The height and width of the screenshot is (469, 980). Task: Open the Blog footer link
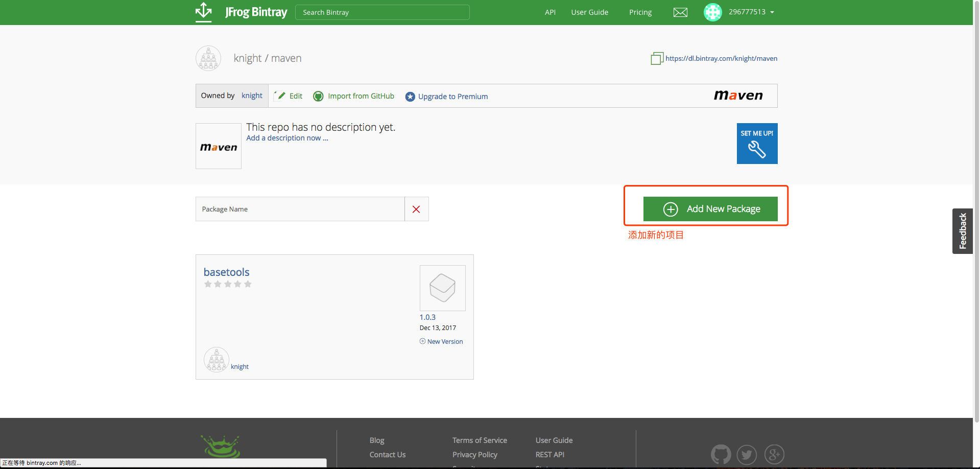pyautogui.click(x=377, y=440)
